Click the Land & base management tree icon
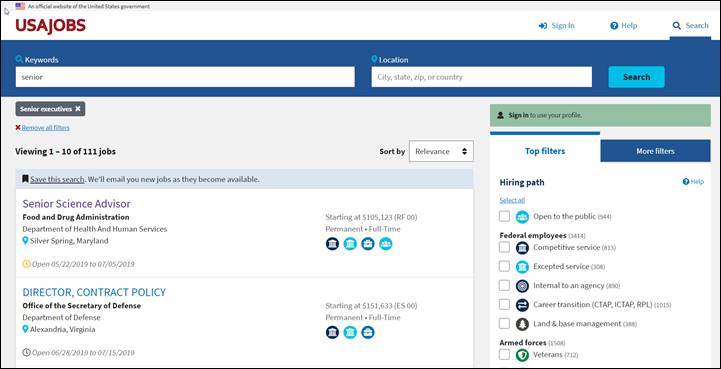This screenshot has width=721, height=369. (522, 324)
